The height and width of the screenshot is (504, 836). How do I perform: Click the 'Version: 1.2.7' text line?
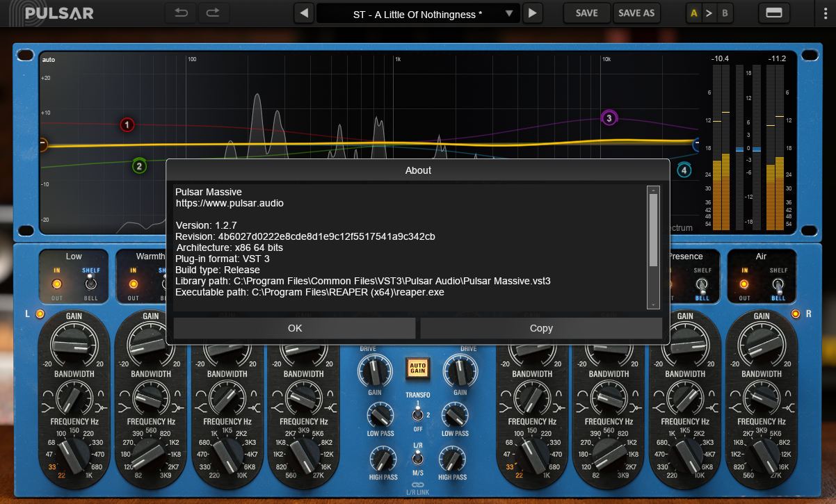tap(207, 225)
